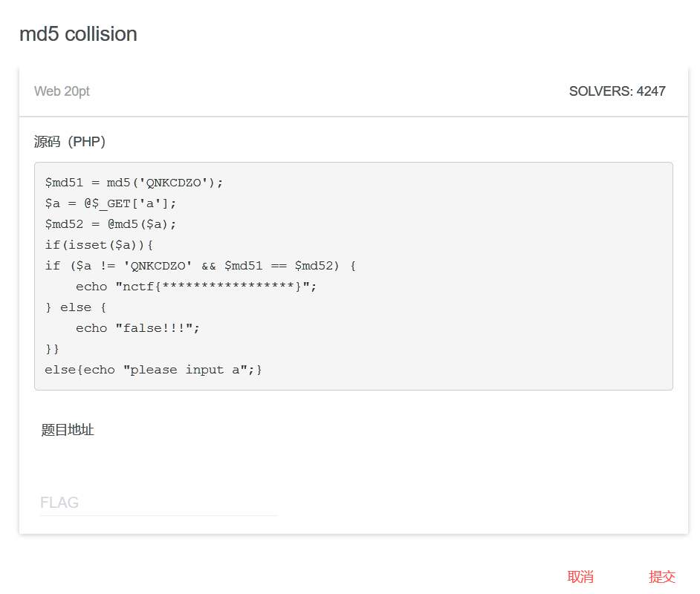Click the if(isset($a)){ code line

click(x=99, y=245)
